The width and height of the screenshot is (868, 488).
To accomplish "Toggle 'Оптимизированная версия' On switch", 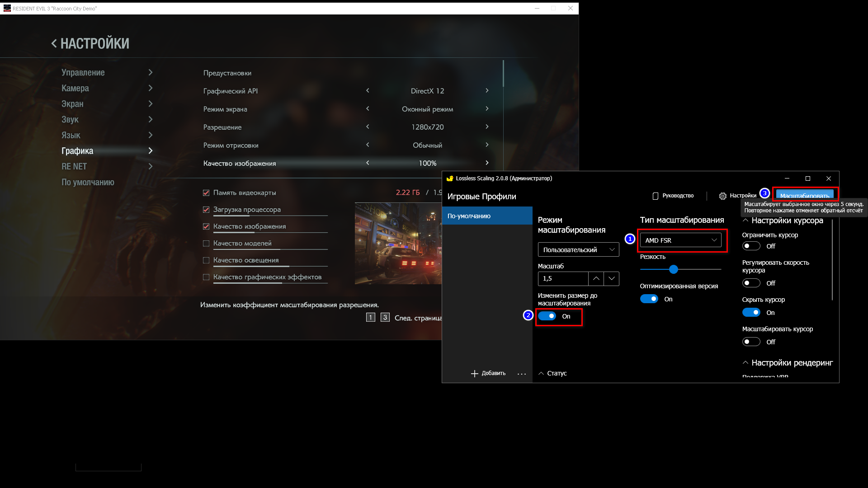I will point(649,299).
